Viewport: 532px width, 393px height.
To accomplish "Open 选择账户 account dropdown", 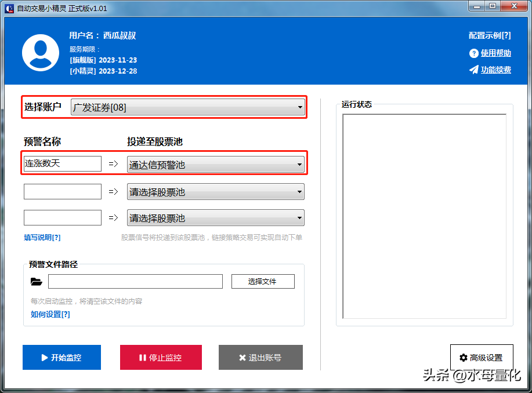I will [188, 107].
